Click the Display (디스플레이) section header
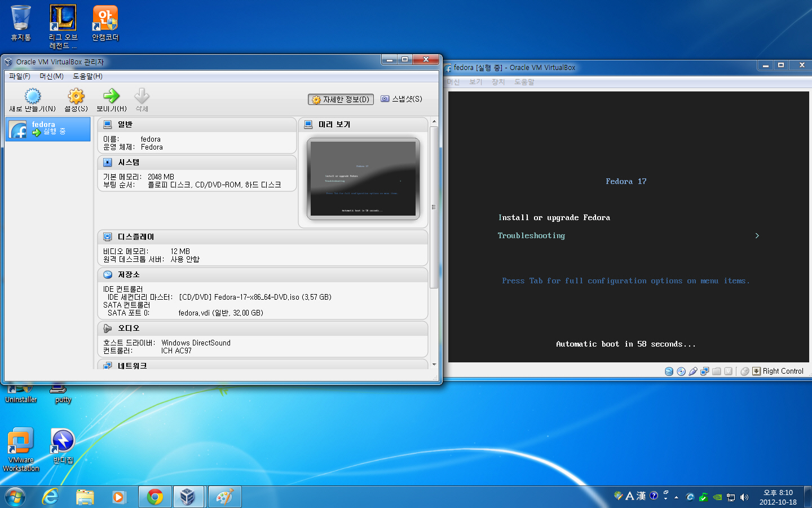 click(263, 237)
